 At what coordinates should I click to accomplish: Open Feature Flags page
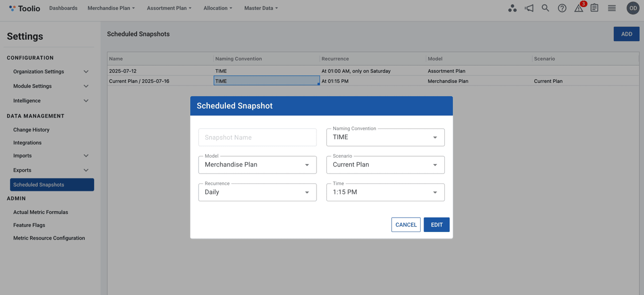point(29,225)
